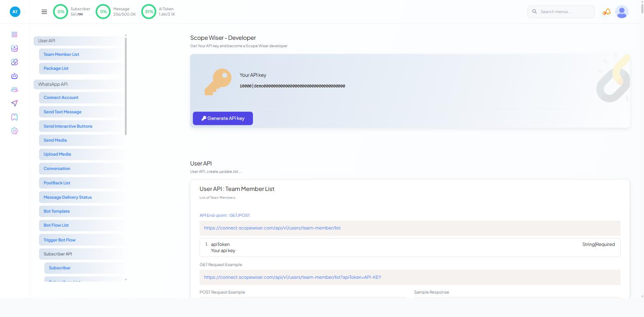The height and width of the screenshot is (317, 644).
Task: Click the Generate API key button
Action: [223, 118]
